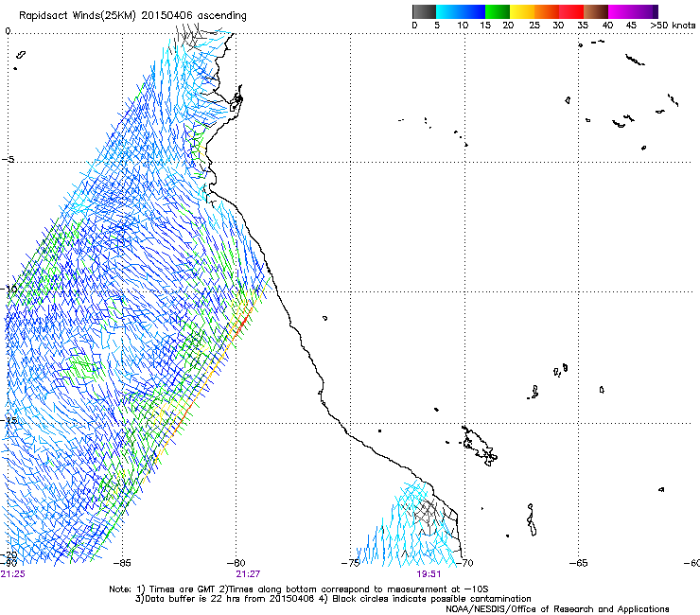700x615 pixels.
Task: Click the -85 longitude axis label
Action: (122, 563)
